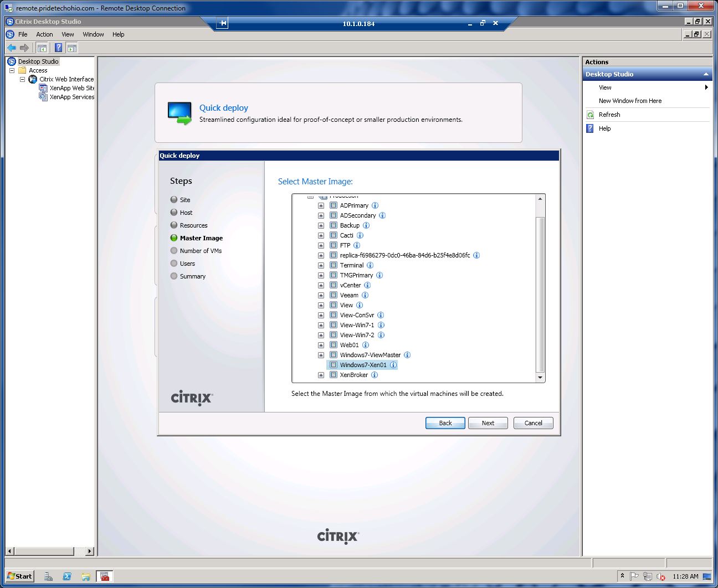Expand the XenBroker tree node
The height and width of the screenshot is (588, 718).
point(321,375)
